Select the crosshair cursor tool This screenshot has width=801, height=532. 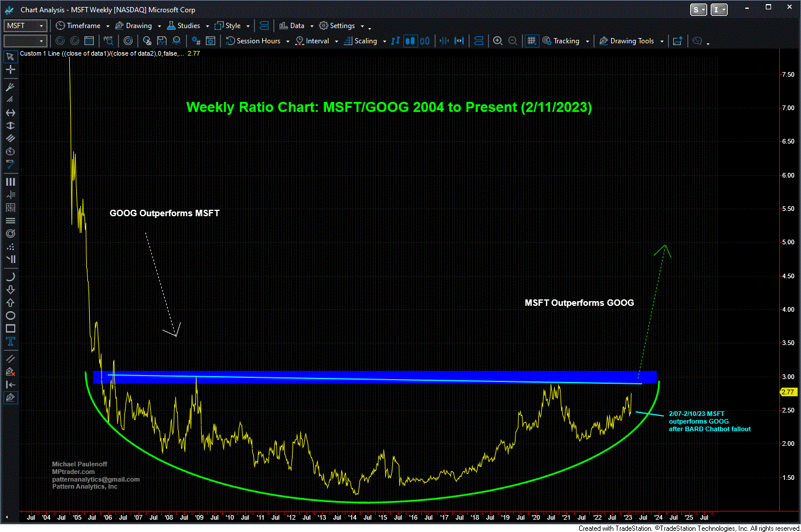(x=10, y=69)
